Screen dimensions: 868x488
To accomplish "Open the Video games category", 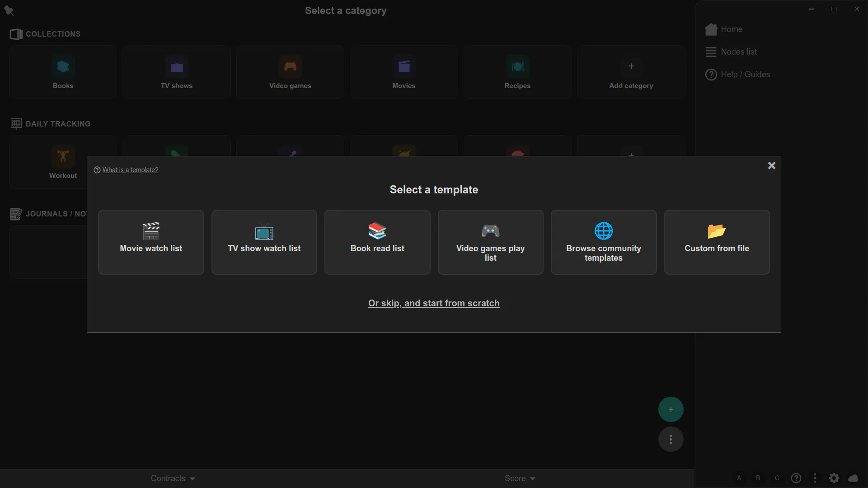I will pyautogui.click(x=290, y=72).
